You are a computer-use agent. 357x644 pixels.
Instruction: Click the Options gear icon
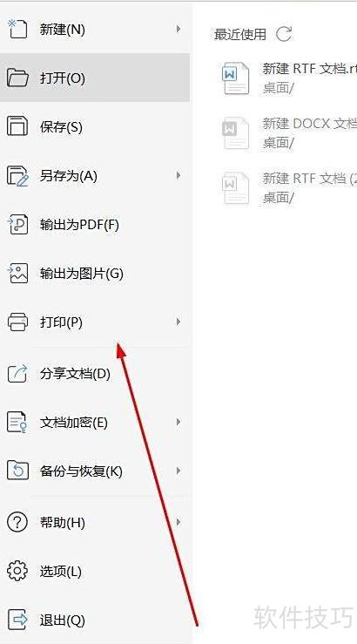point(17,571)
